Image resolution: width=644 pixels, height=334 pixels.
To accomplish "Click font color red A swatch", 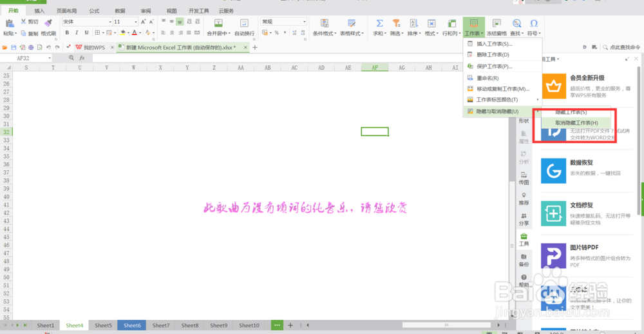I will pos(135,33).
